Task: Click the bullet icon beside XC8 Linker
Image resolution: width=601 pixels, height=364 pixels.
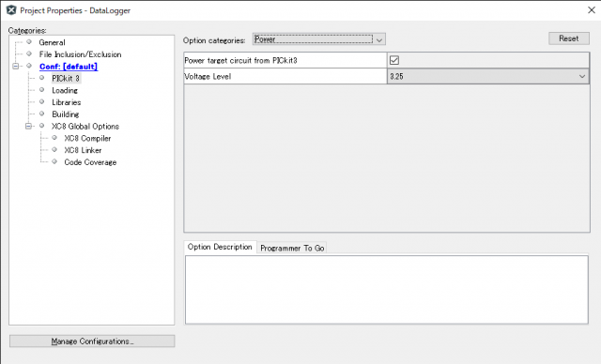Action: [x=54, y=149]
